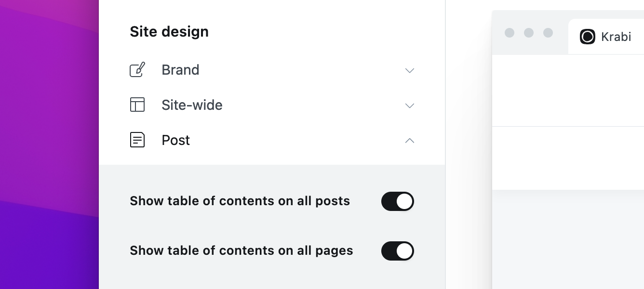Select the Post settings label
Viewport: 644px width, 289px height.
(x=176, y=140)
